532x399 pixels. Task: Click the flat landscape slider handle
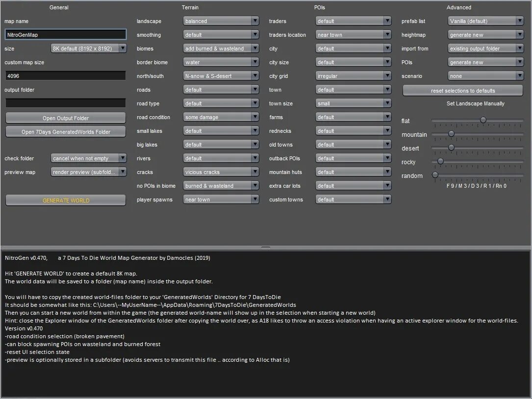(x=483, y=120)
